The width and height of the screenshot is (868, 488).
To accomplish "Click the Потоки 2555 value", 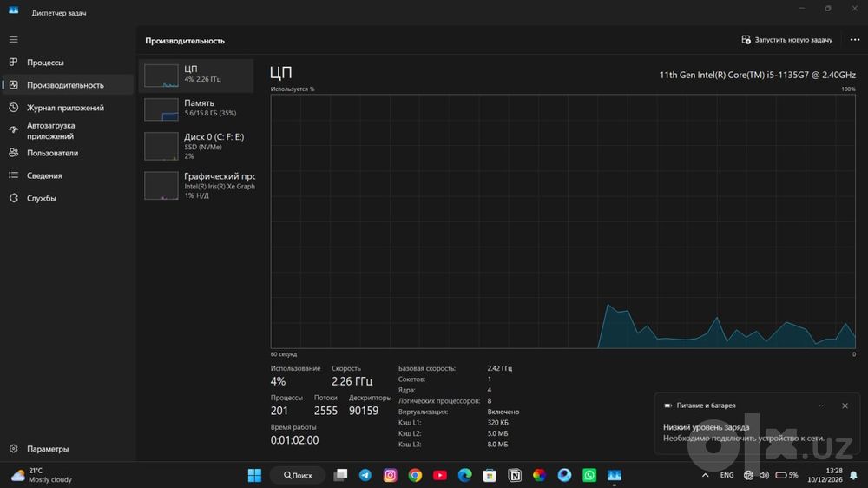I will click(x=325, y=411).
